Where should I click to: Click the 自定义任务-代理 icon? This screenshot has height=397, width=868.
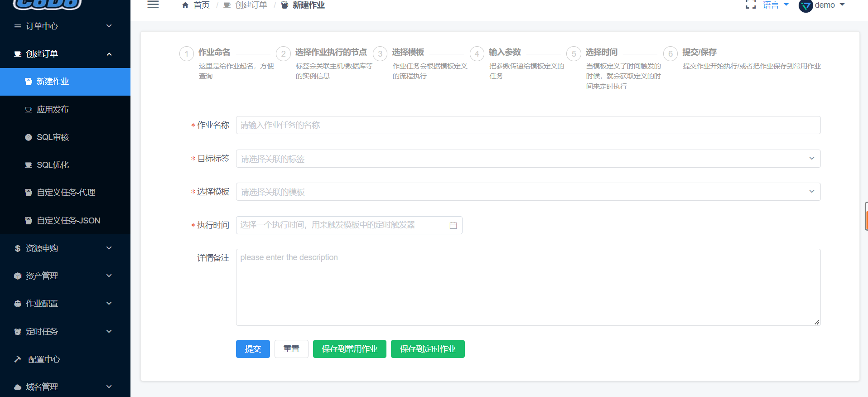[29, 193]
